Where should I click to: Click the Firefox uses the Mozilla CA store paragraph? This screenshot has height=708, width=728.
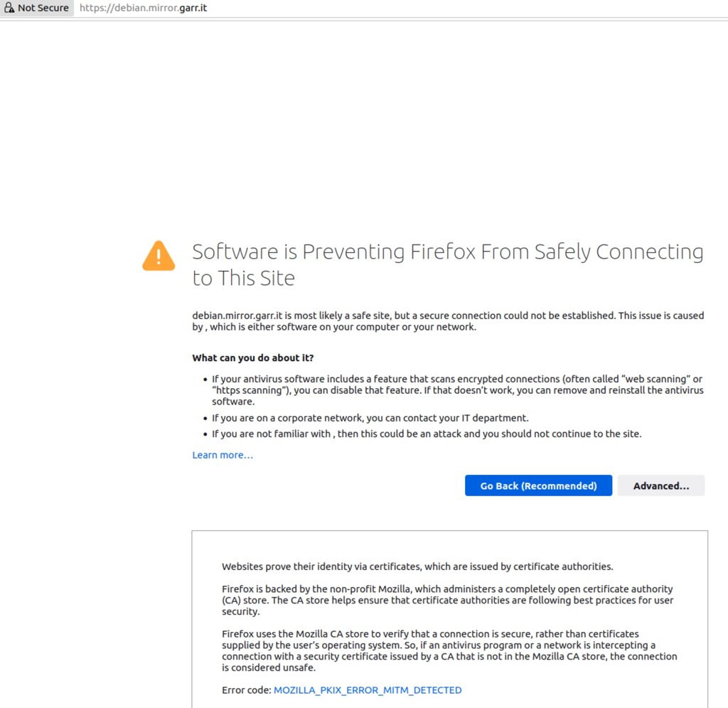coord(449,650)
